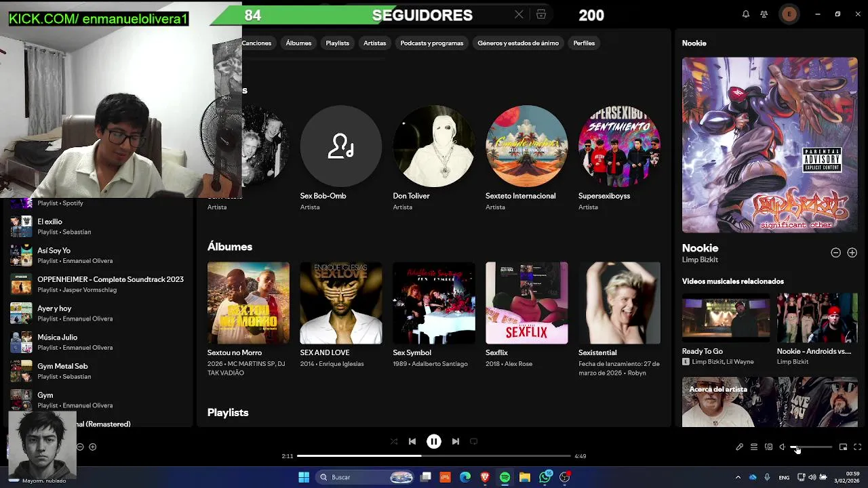Open the Significant Other album cover in sidebar
Image resolution: width=868 pixels, height=488 pixels.
coord(770,145)
